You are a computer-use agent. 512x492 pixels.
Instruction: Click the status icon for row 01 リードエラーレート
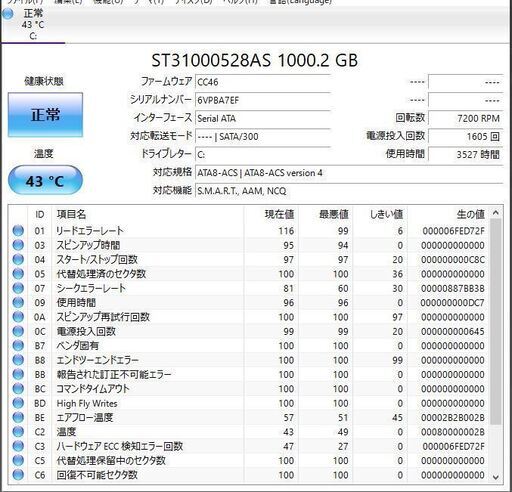(x=18, y=231)
